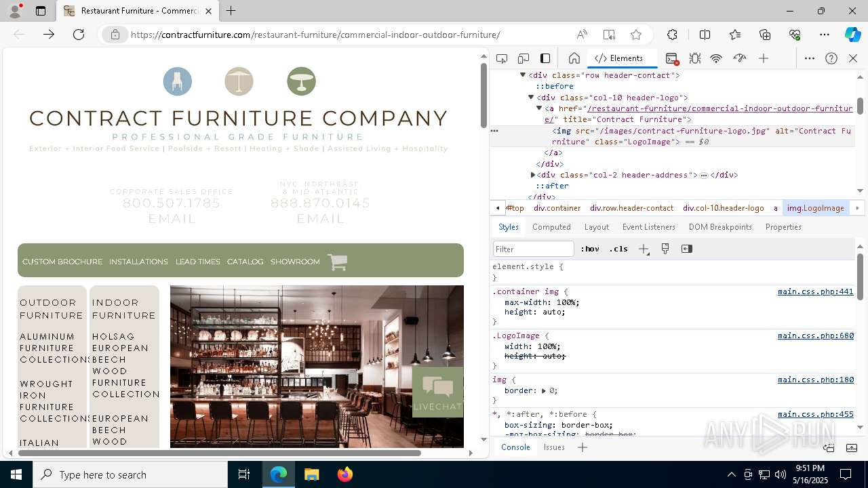Switch to DOM Breakpoints tab
868x488 pixels.
point(720,227)
